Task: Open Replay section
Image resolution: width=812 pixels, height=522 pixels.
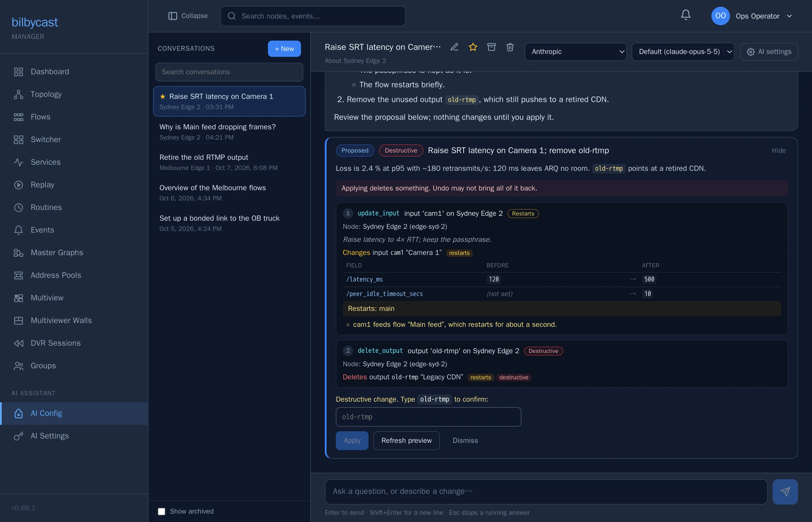Action: 74,185
